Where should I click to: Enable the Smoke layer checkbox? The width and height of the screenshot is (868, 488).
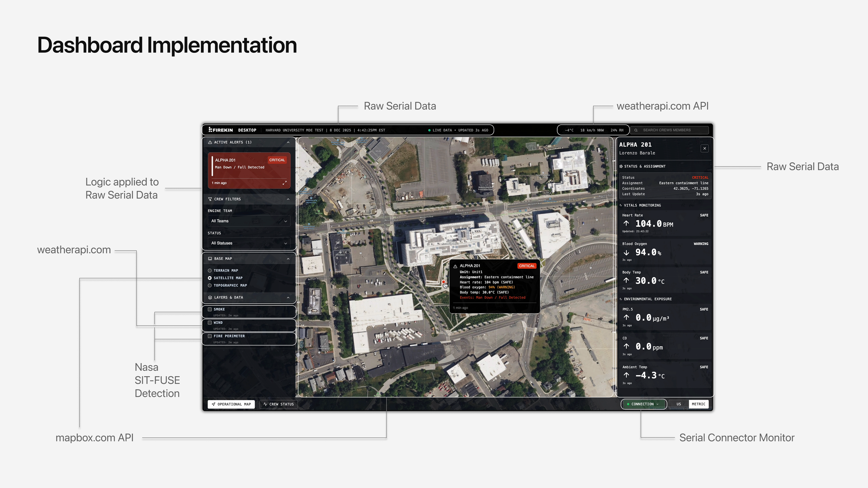210,309
